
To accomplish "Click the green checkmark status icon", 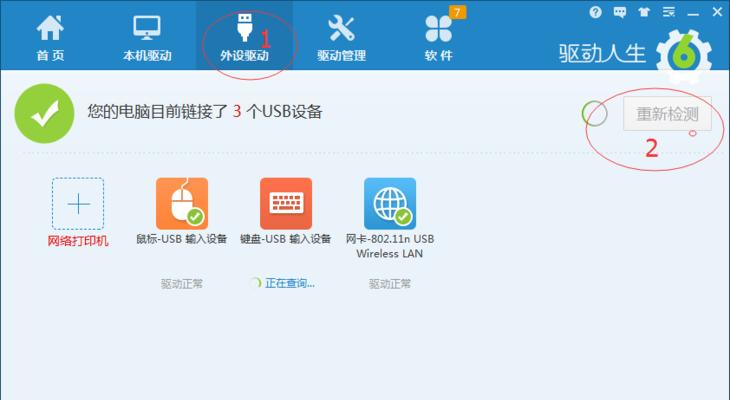I will click(x=45, y=114).
